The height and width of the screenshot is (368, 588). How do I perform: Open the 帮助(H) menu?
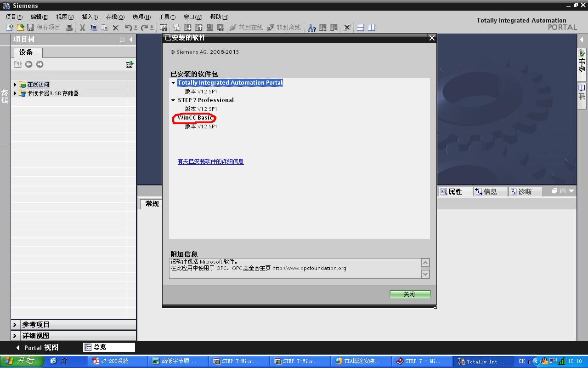point(219,17)
